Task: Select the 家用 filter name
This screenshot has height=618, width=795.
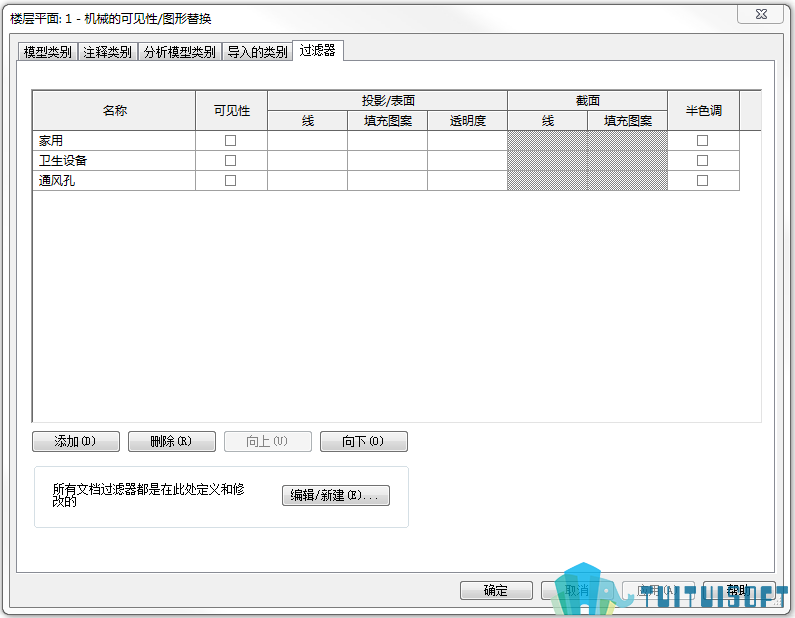Action: click(114, 140)
